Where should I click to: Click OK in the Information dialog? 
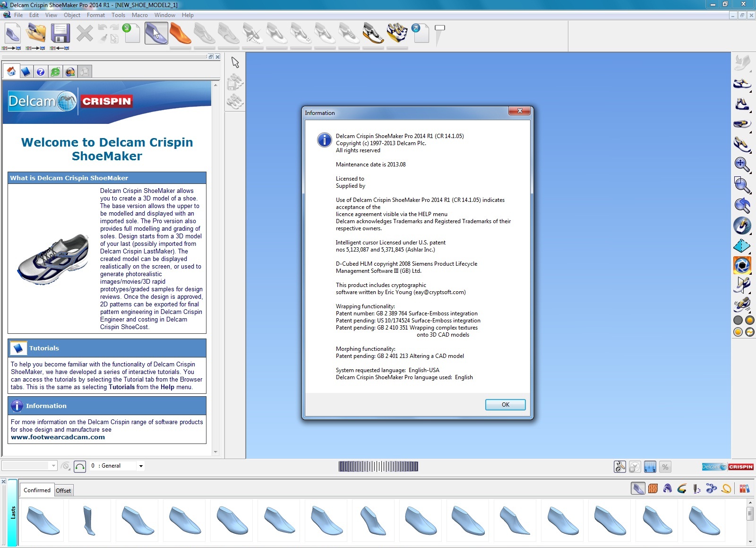click(505, 405)
